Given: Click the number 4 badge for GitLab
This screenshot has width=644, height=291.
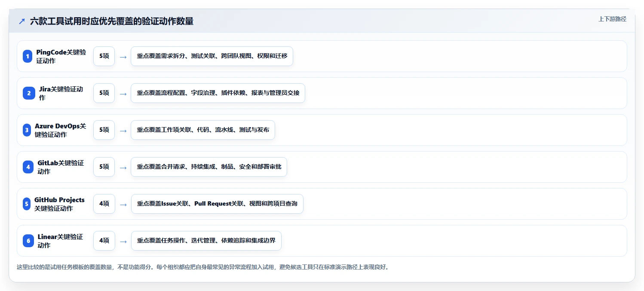Looking at the screenshot, I should point(28,167).
